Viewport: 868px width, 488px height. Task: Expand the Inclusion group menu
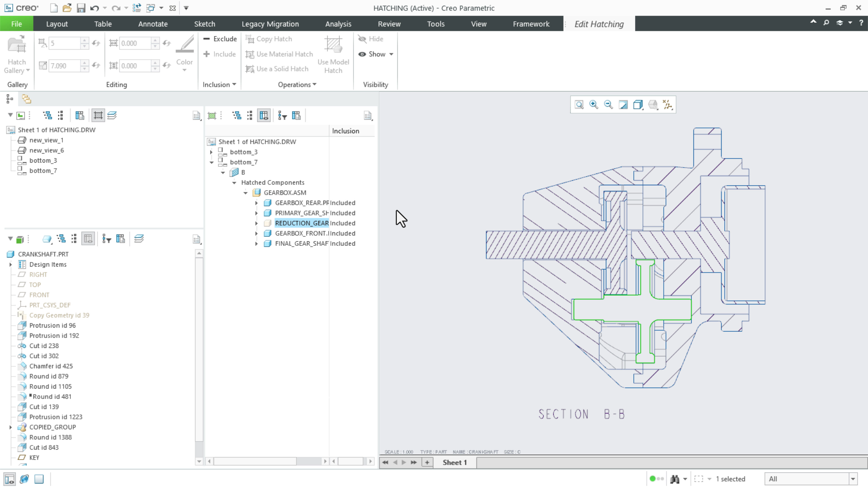tap(219, 84)
